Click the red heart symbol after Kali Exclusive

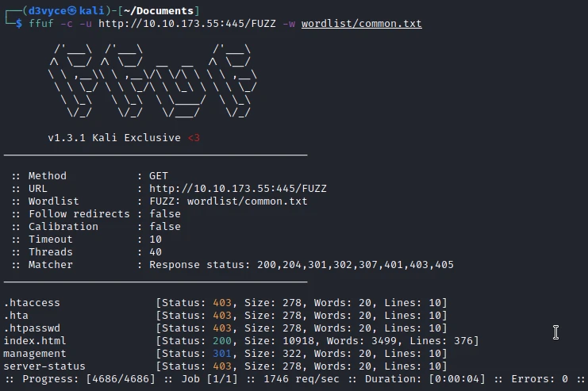pos(194,138)
